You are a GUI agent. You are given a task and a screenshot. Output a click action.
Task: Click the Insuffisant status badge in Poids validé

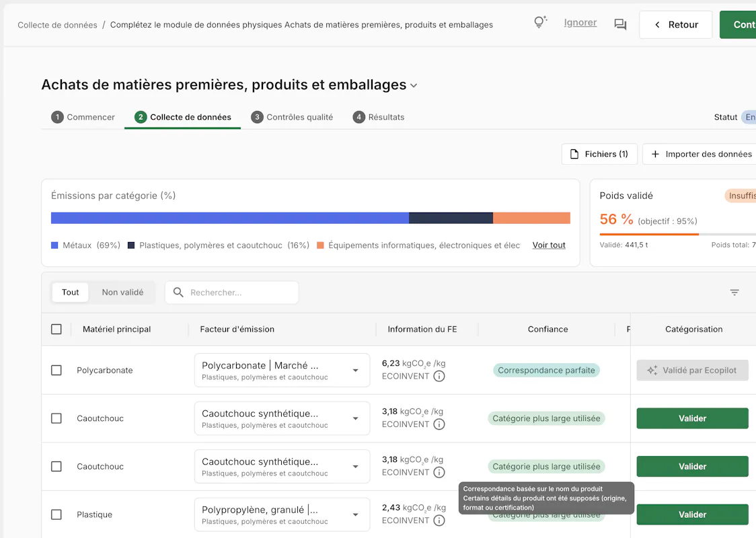(741, 196)
